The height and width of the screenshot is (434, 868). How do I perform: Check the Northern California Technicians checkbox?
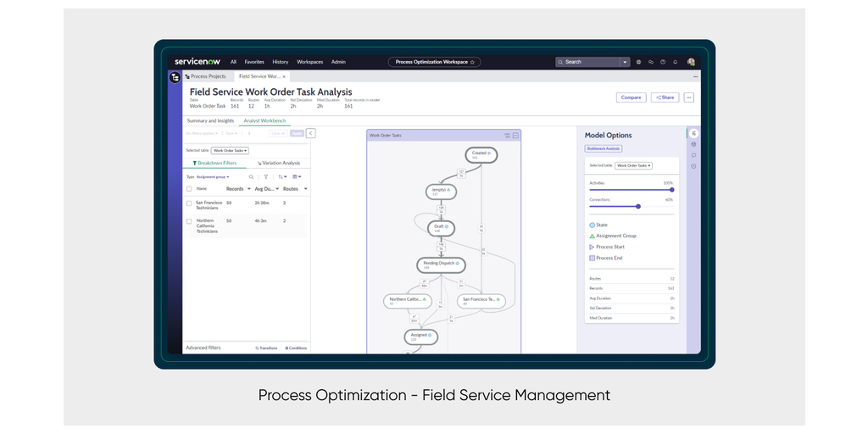(x=189, y=221)
